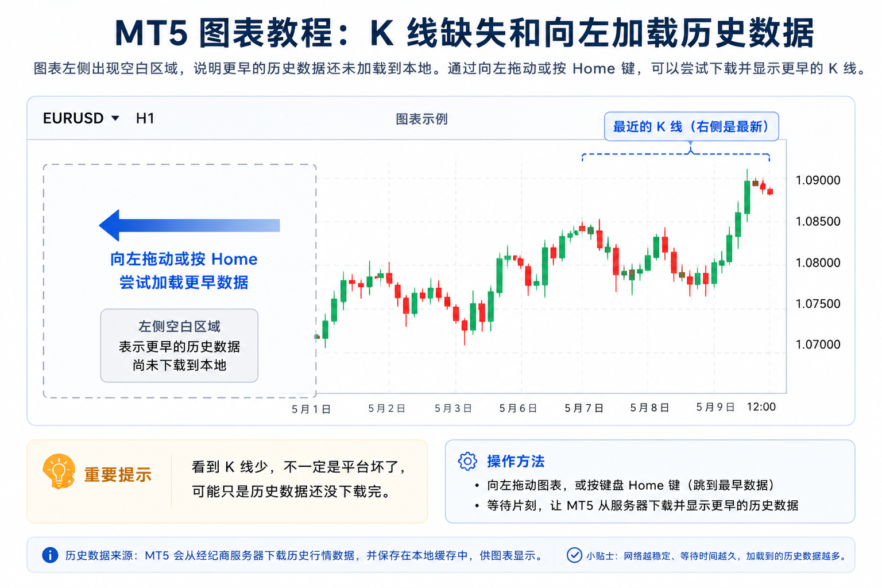Click the 12:00 time axis label
The width and height of the screenshot is (882, 588).
(761, 407)
